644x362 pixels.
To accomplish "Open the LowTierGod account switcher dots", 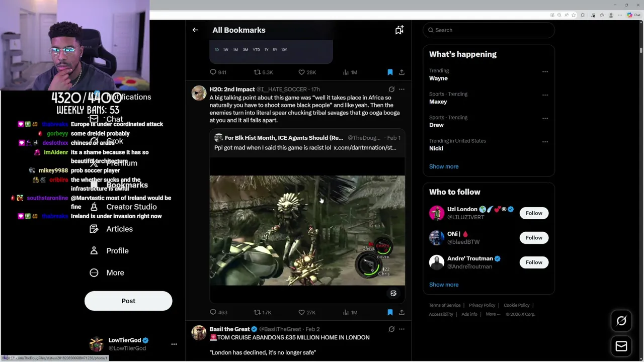I will pyautogui.click(x=174, y=344).
